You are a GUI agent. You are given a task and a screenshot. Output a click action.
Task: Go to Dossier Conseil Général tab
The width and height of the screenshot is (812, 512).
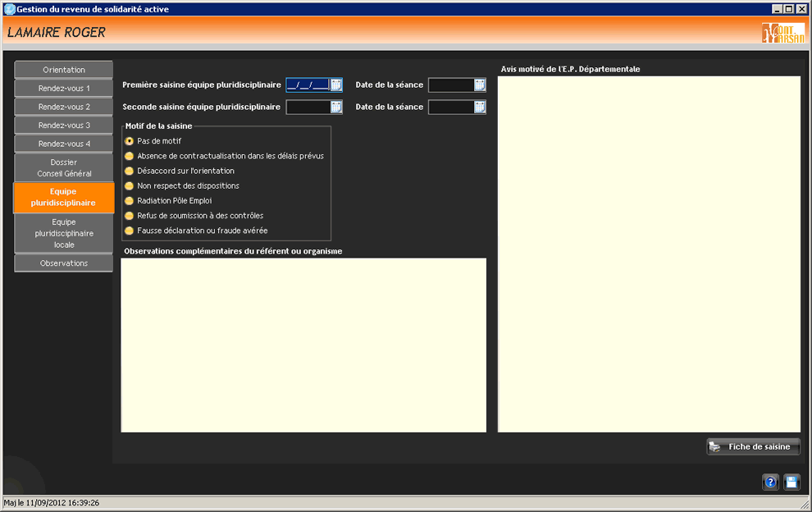(64, 168)
